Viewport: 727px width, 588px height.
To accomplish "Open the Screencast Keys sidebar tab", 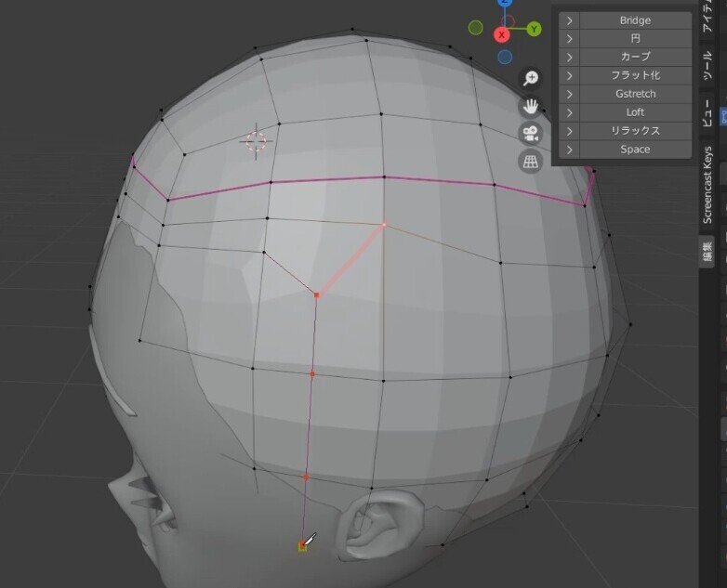I will pyautogui.click(x=707, y=185).
